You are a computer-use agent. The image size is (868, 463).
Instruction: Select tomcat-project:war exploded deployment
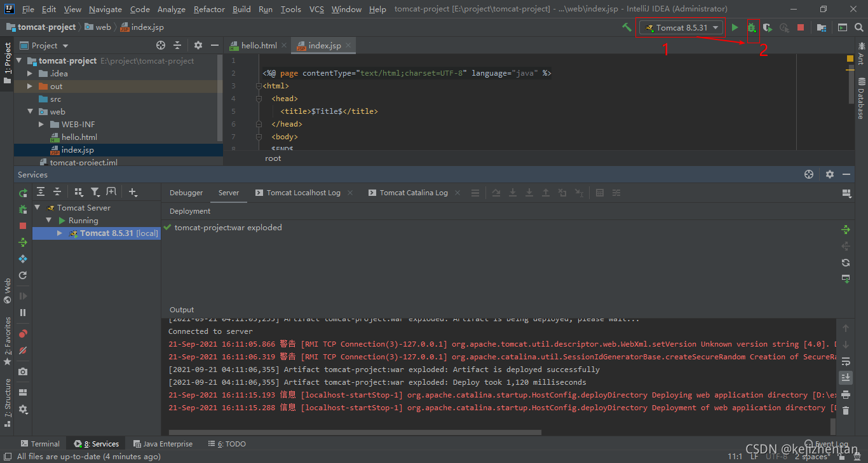(x=228, y=227)
